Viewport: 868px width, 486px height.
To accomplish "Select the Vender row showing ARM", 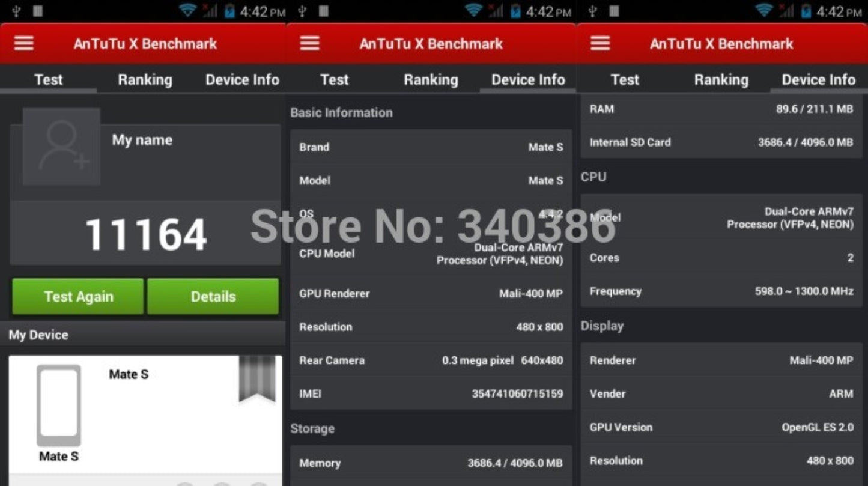I will [x=721, y=394].
